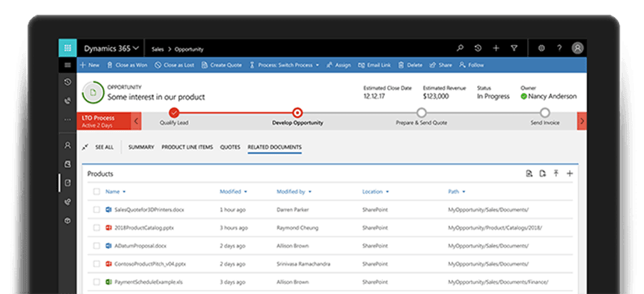Click the upload arrow icon in Products

[556, 173]
